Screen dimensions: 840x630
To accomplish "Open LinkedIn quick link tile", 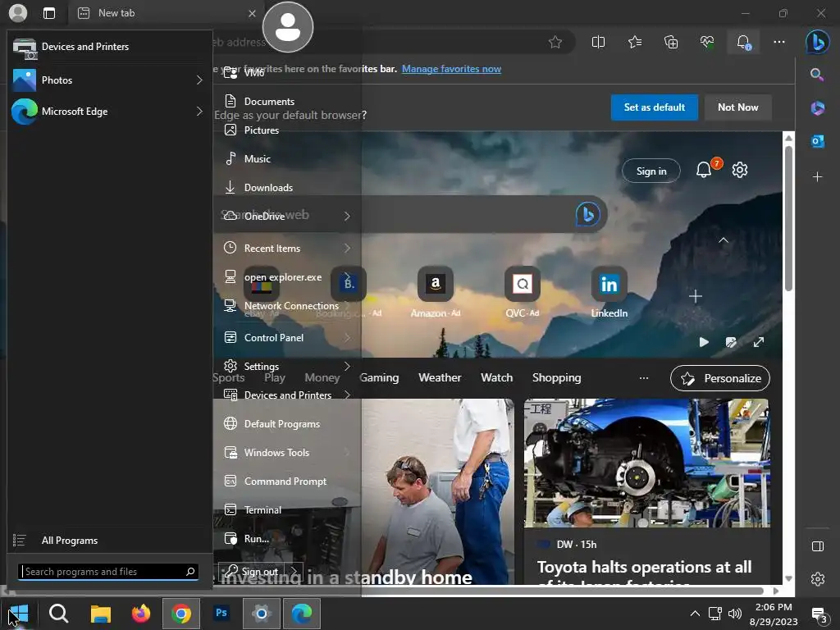I will [609, 292].
